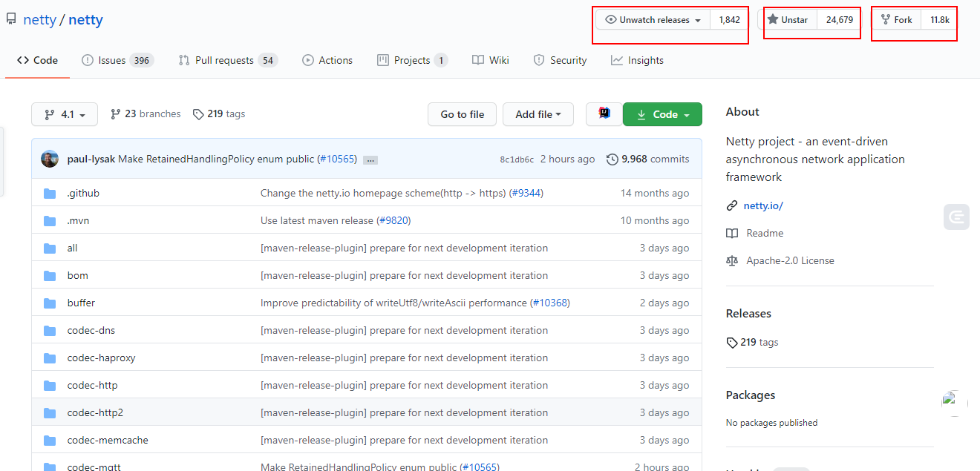Open the codec-haproxy folder
The width and height of the screenshot is (980, 471).
(101, 358)
